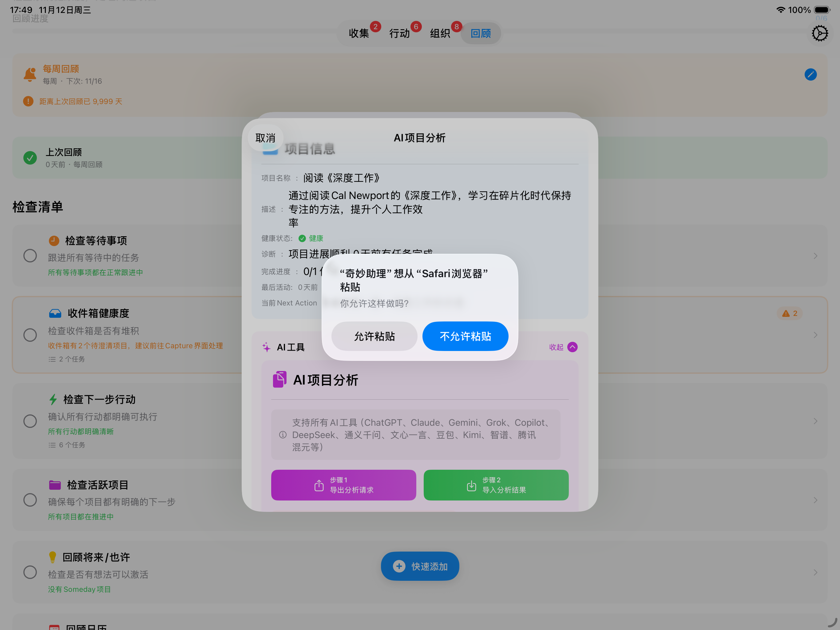Viewport: 840px width, 630px height.
Task: Click the blue pencil edit icon
Action: [811, 74]
